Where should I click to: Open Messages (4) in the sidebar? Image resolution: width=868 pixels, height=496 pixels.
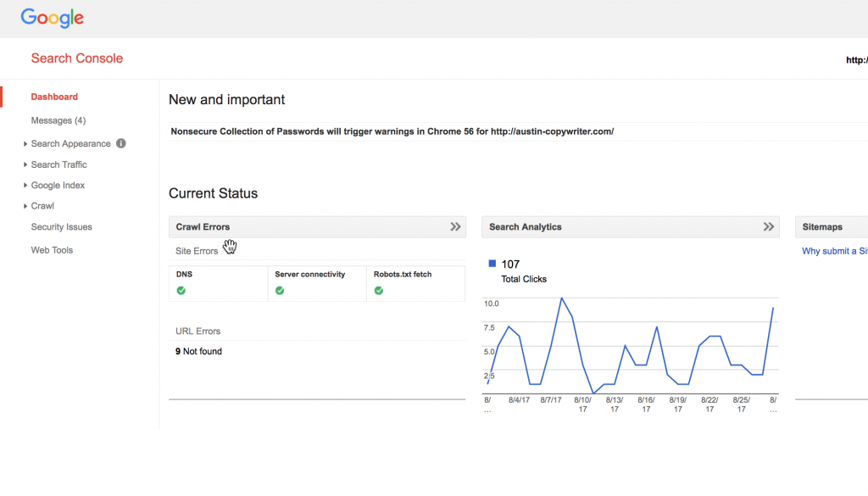click(x=58, y=120)
